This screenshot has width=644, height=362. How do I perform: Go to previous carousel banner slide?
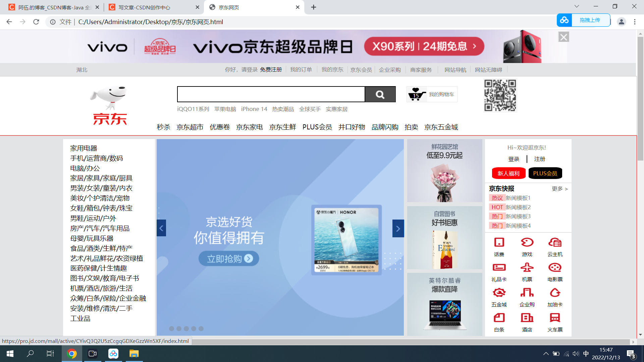click(x=161, y=229)
